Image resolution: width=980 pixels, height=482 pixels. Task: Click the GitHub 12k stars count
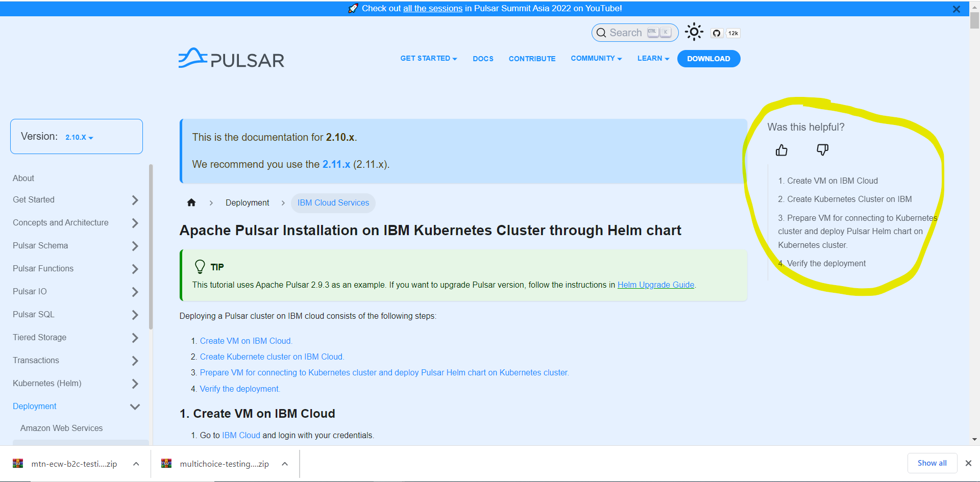(x=733, y=33)
